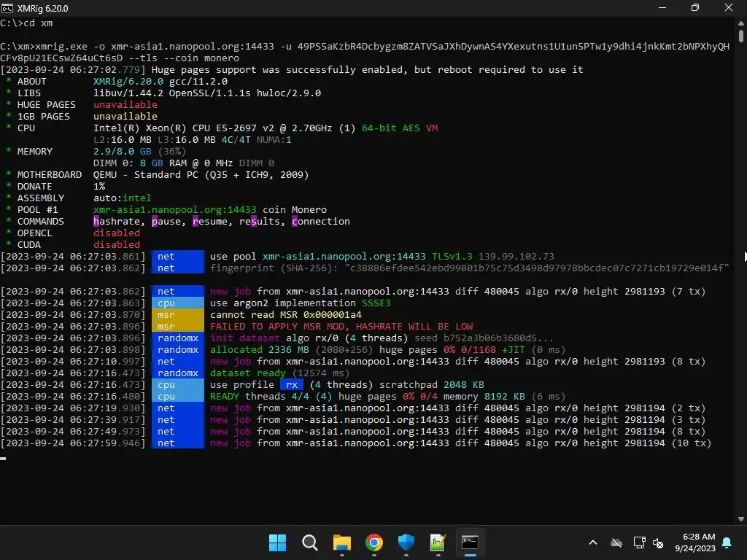This screenshot has height=560, width=747.
Task: Click 'disabled' in the CUDA row
Action: click(x=117, y=245)
